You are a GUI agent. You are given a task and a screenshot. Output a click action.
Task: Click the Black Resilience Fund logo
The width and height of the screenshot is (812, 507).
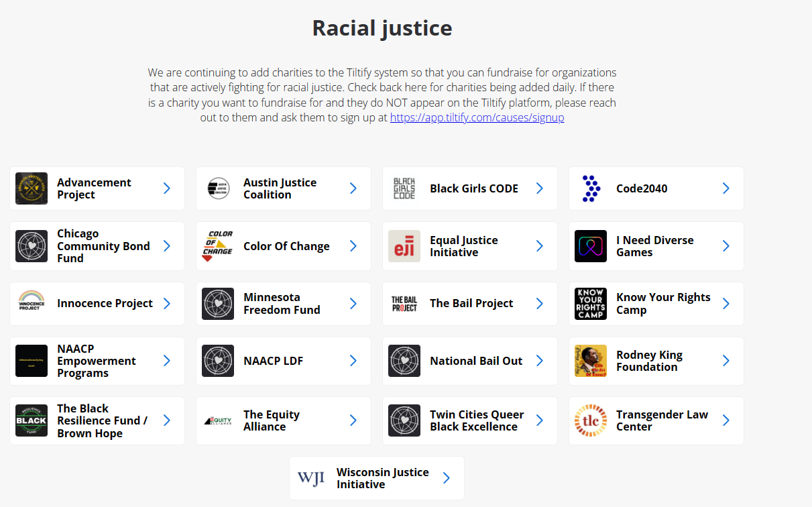click(32, 420)
